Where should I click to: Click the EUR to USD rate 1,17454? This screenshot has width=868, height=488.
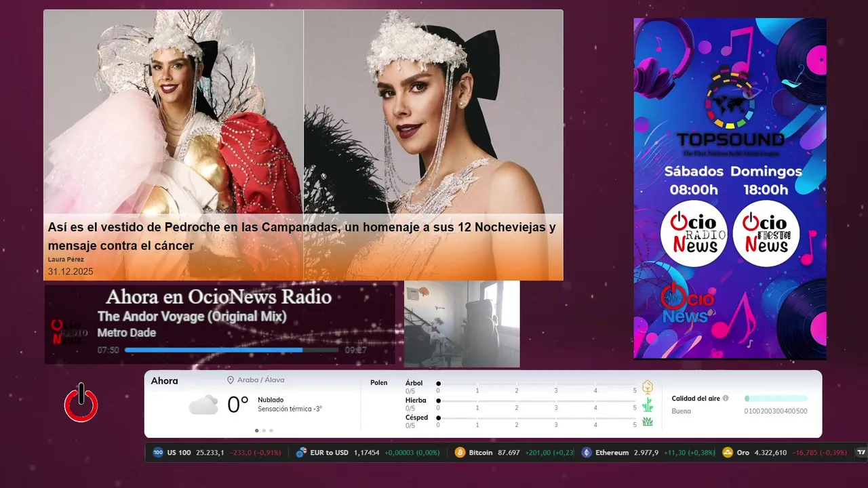point(367,452)
